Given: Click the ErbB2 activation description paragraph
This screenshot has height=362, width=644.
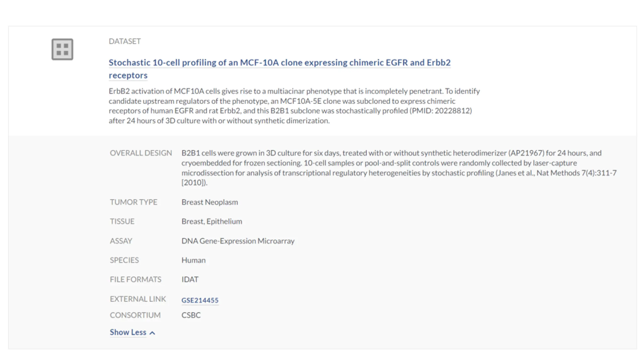Looking at the screenshot, I should pos(294,106).
